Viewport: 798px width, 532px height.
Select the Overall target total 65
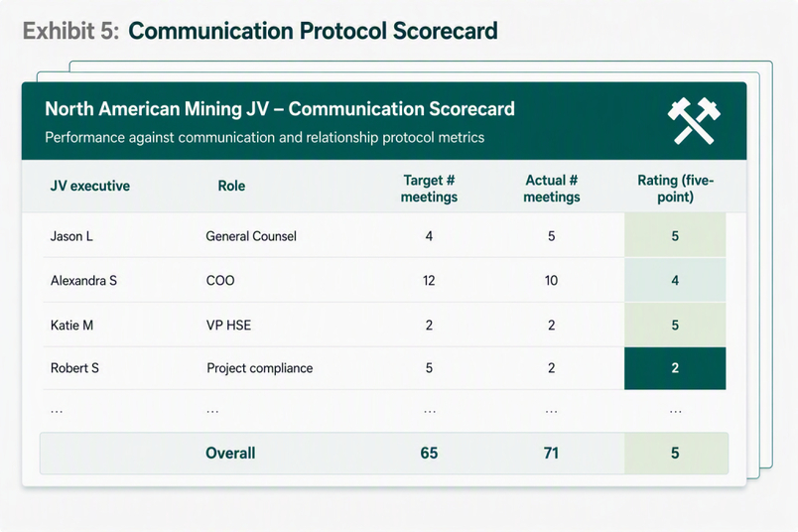(429, 453)
